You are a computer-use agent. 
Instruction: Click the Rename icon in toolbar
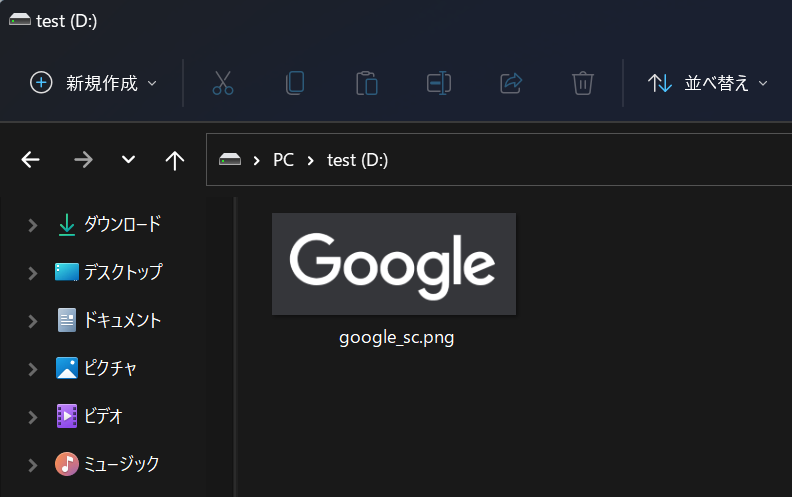(x=439, y=83)
